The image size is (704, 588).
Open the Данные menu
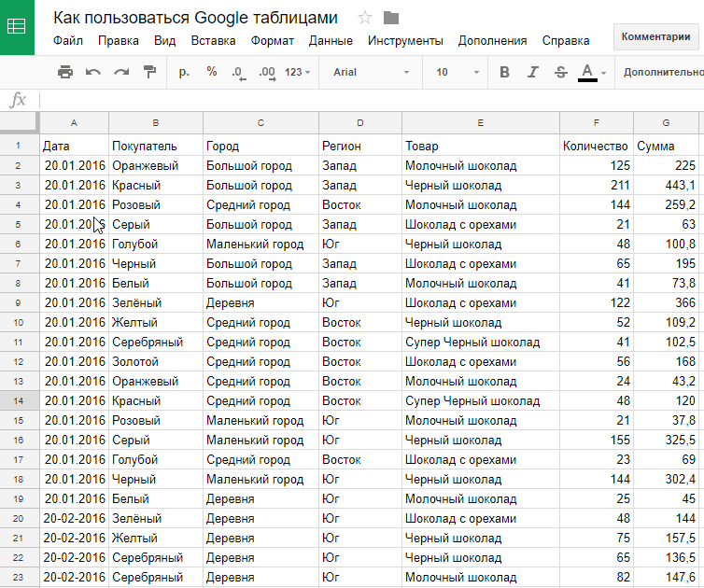tap(331, 41)
